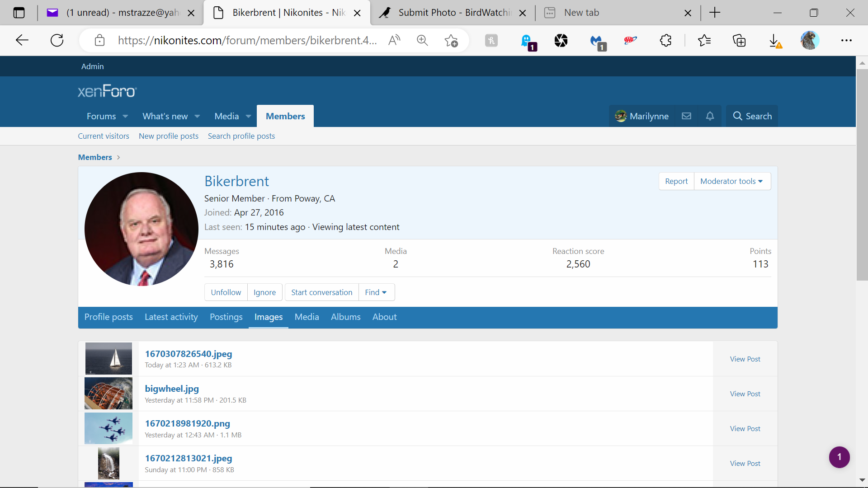Click the Read aloud icon
The image size is (868, 488).
click(394, 40)
